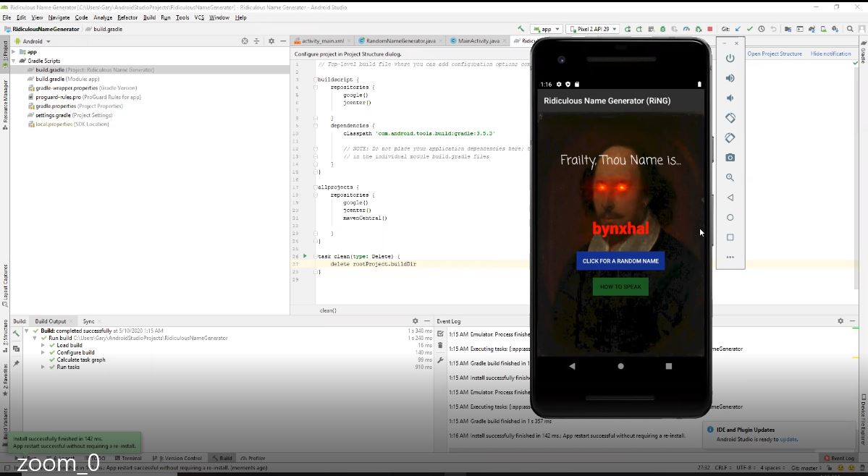Image resolution: width=868 pixels, height=476 pixels.
Task: Click the update link in plugin notification
Action: pos(788,440)
